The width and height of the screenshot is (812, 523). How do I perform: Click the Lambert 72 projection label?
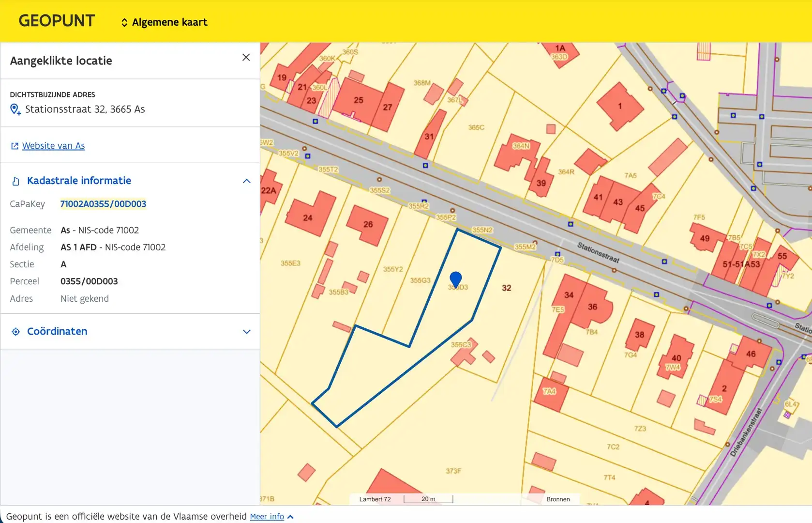pyautogui.click(x=375, y=499)
